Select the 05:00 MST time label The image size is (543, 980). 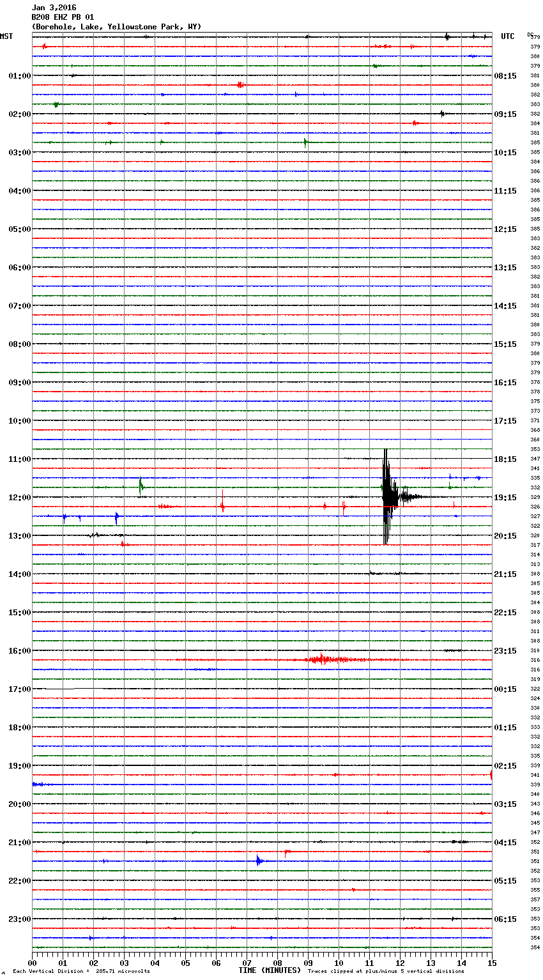[19, 229]
